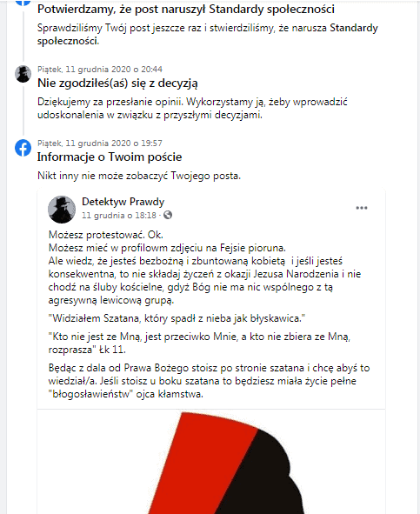
Task: Click the Dziękujemy za przesłanie opinii message
Action: click(x=192, y=108)
